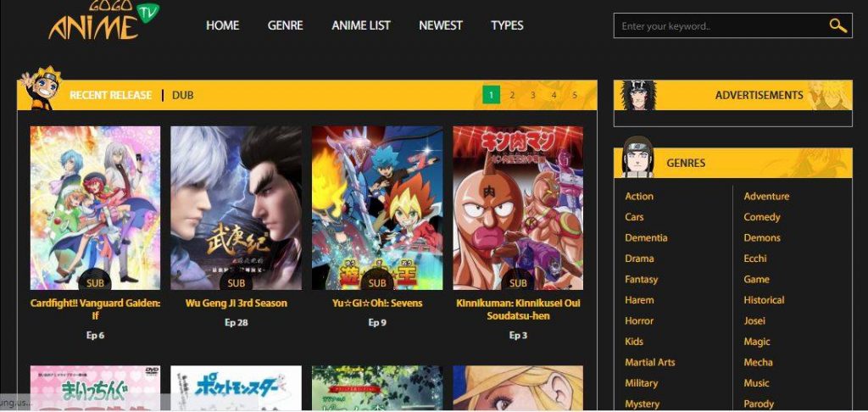Go to page 1 of releases
This screenshot has width=868, height=412.
click(x=491, y=95)
